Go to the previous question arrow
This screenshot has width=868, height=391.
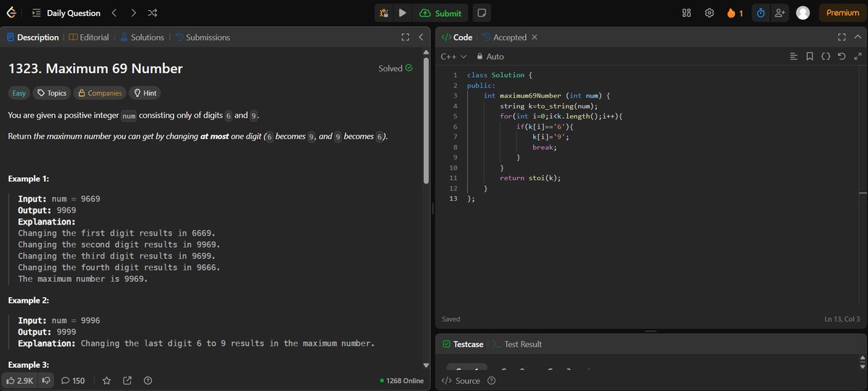click(114, 13)
